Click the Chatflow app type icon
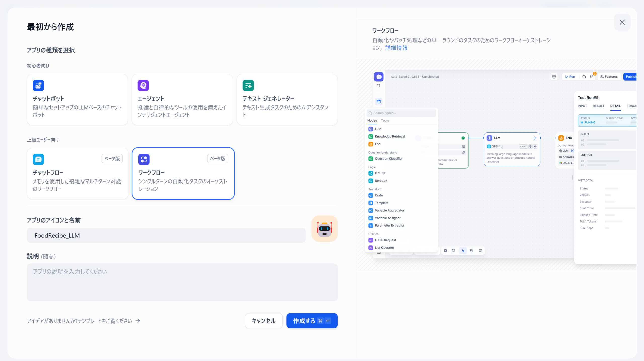The height and width of the screenshot is (361, 644). click(x=38, y=159)
